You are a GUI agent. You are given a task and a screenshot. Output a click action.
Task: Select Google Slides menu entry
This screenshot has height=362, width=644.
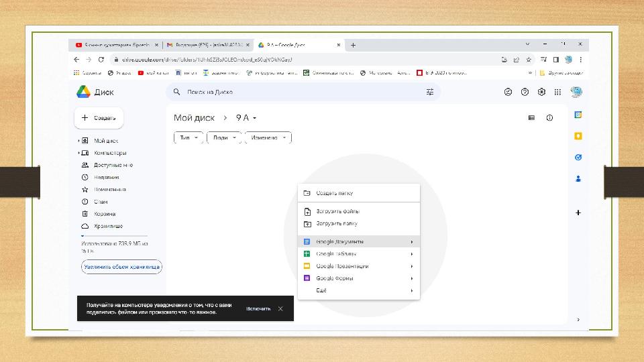tap(358, 266)
